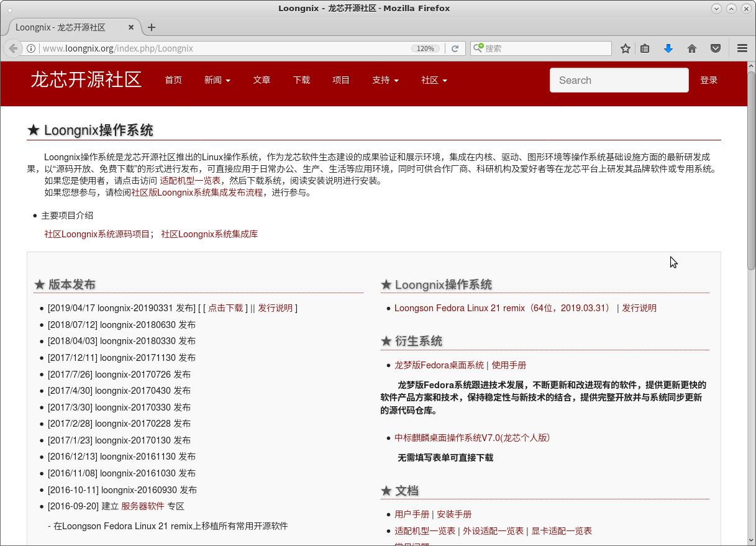
Task: Select the Loongnix - 龙芯开源社区 browser tab
Action: (73, 27)
